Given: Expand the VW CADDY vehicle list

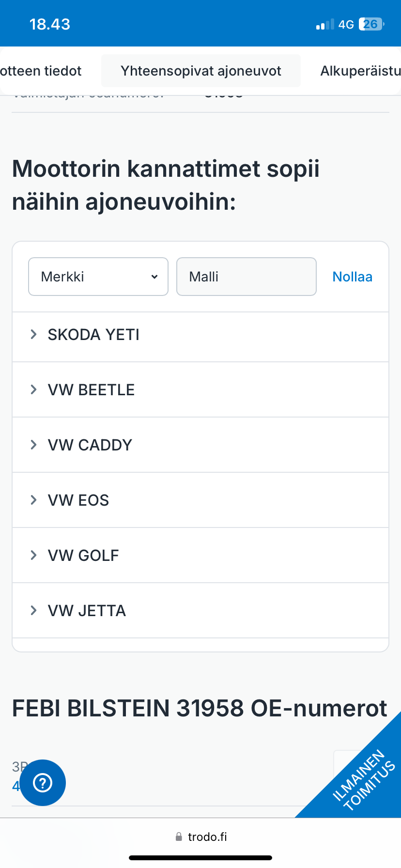Looking at the screenshot, I should coord(90,445).
